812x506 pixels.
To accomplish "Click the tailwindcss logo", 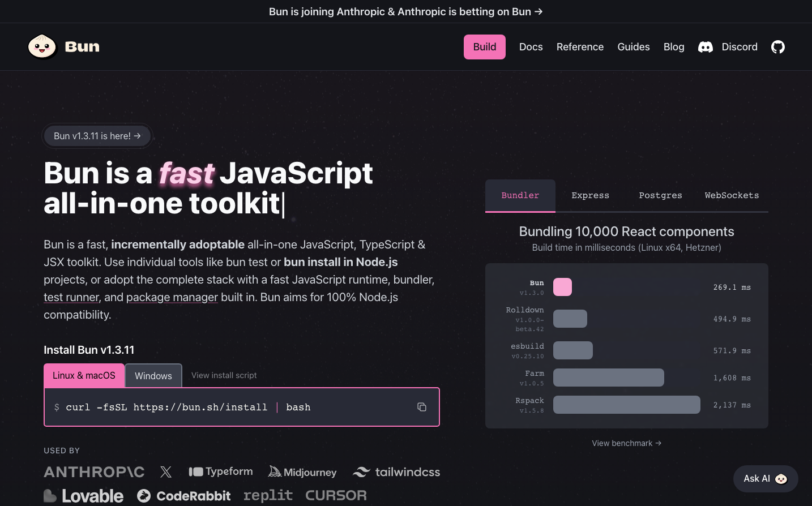I will pos(396,472).
